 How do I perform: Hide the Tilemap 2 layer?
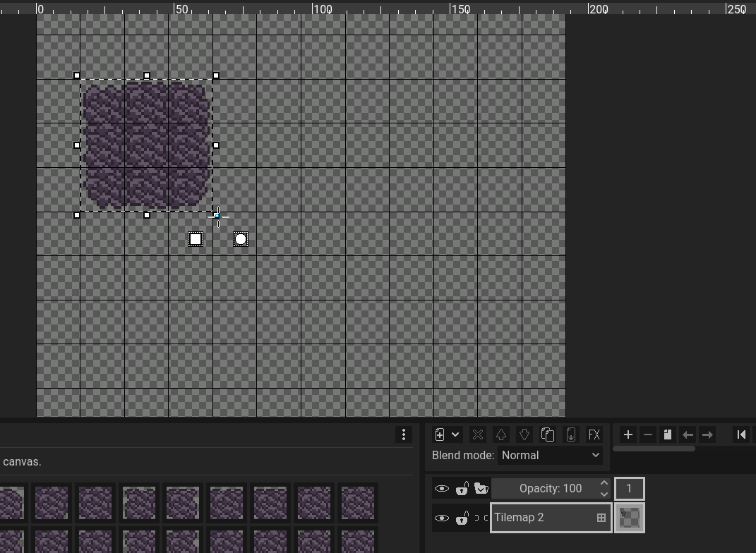(442, 517)
